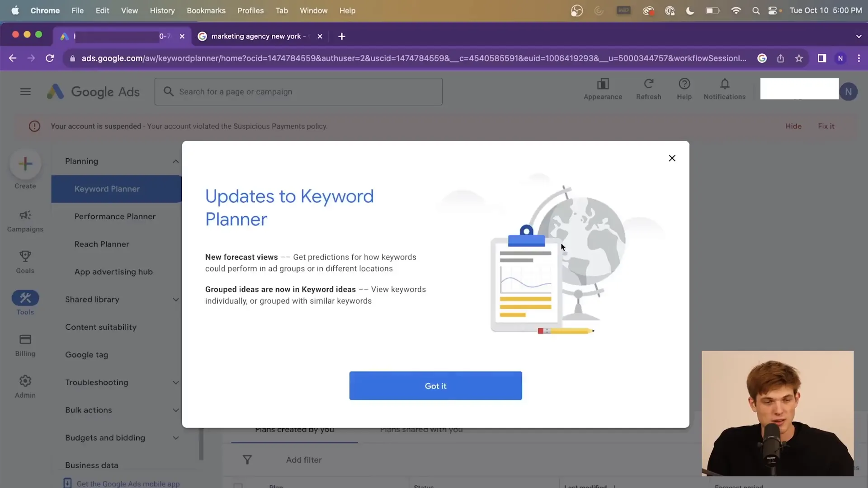Viewport: 868px width, 488px height.
Task: Open Performance Planner
Action: point(115,216)
